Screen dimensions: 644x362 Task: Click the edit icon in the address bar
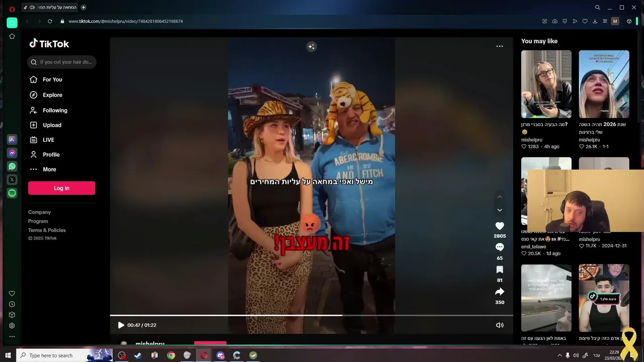(544, 21)
